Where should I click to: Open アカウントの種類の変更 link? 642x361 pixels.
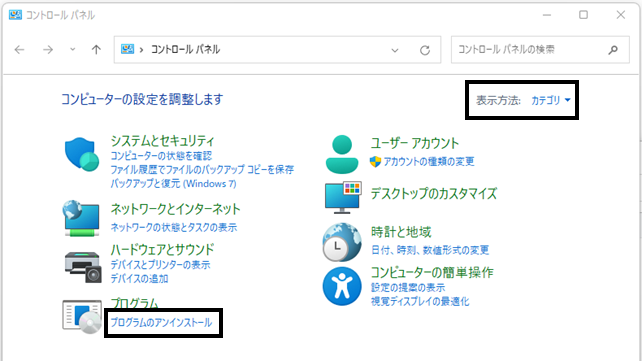pos(429,162)
